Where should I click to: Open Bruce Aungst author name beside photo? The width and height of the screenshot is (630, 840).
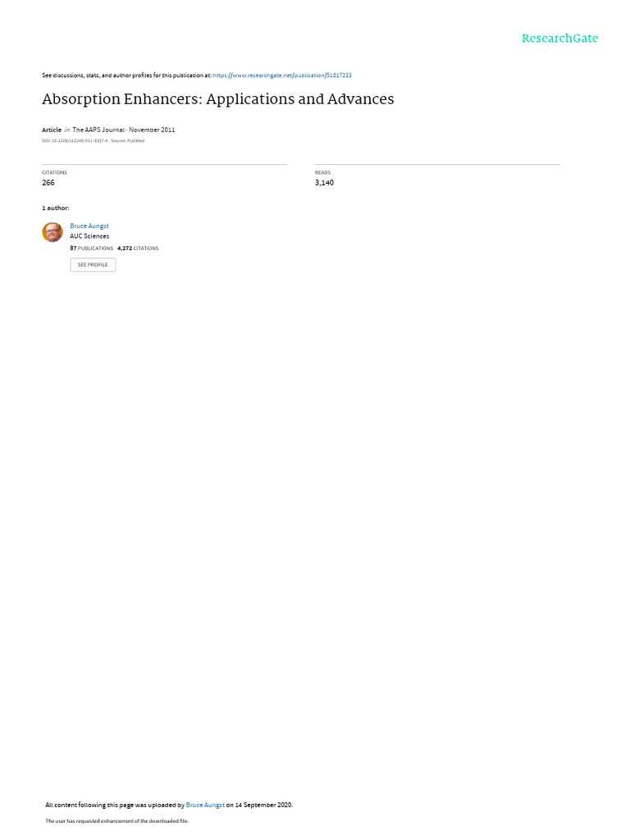coord(89,226)
